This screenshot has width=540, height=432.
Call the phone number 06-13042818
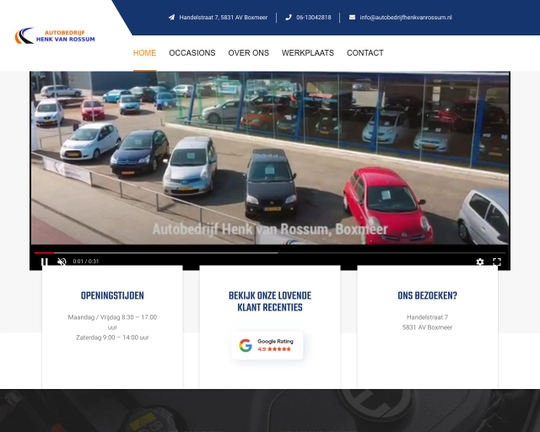[x=313, y=17]
